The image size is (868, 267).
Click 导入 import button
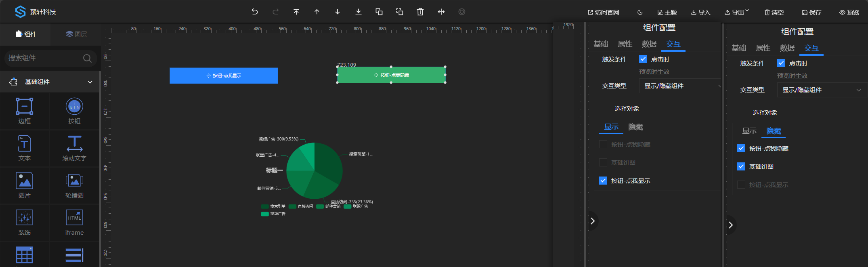700,13
